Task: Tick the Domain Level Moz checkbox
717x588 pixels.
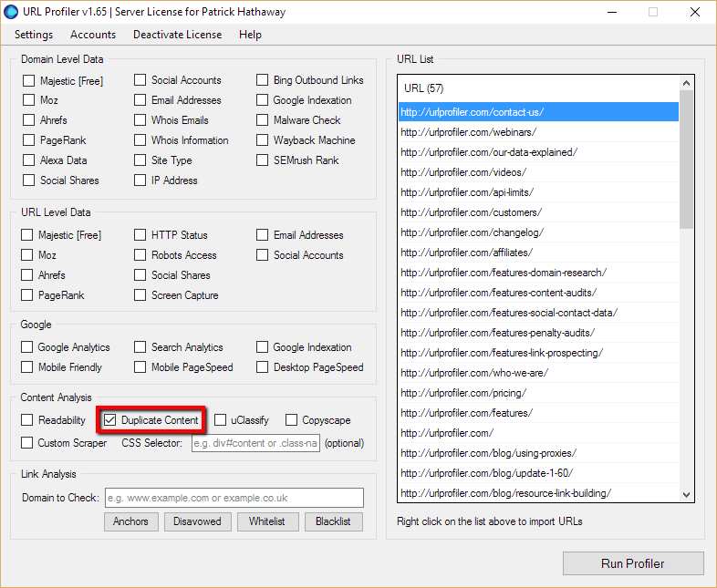Action: [29, 100]
